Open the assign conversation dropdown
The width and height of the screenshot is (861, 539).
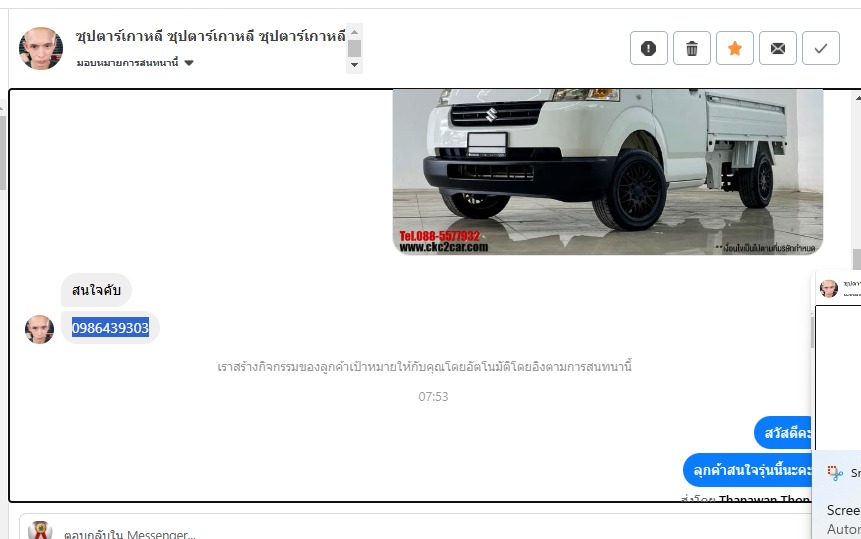(x=135, y=63)
